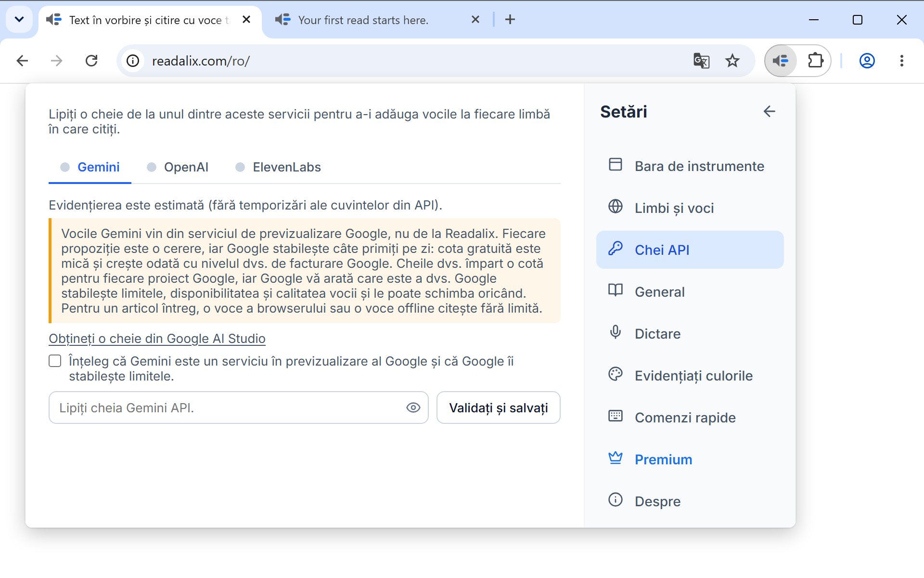Click the orange Gemini notice text box
This screenshot has width=924, height=578.
point(305,271)
